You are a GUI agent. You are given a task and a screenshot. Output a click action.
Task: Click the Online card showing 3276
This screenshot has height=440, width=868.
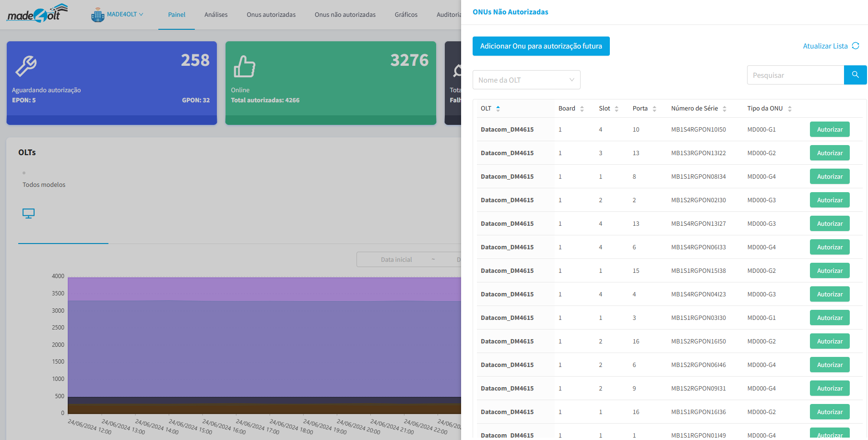coord(331,83)
